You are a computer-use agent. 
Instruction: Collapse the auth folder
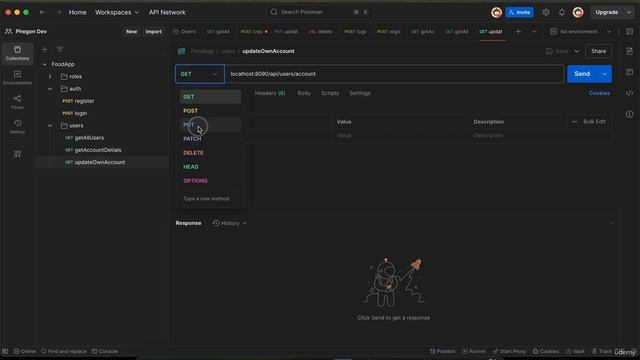pyautogui.click(x=50, y=89)
